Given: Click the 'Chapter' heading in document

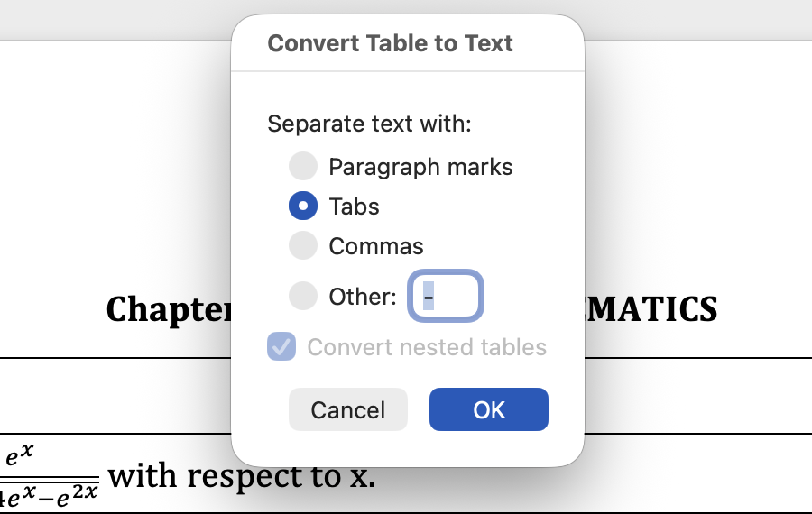Looking at the screenshot, I should pos(168,309).
